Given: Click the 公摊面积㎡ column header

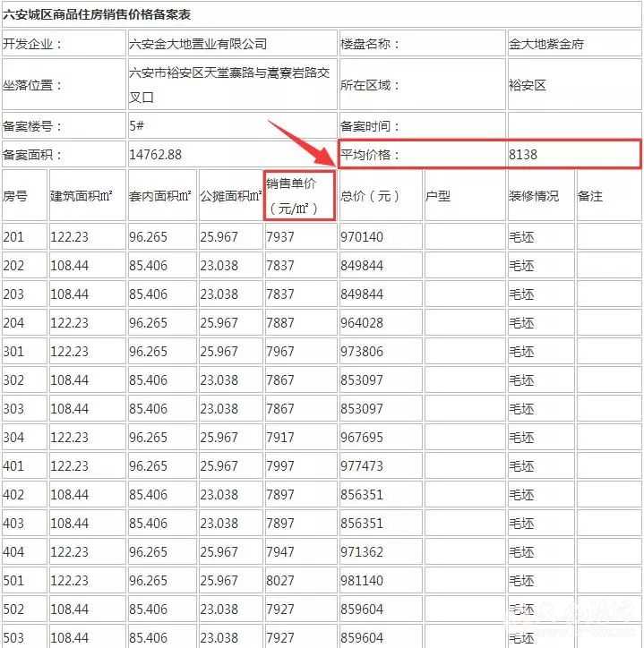Looking at the screenshot, I should click(x=230, y=196).
